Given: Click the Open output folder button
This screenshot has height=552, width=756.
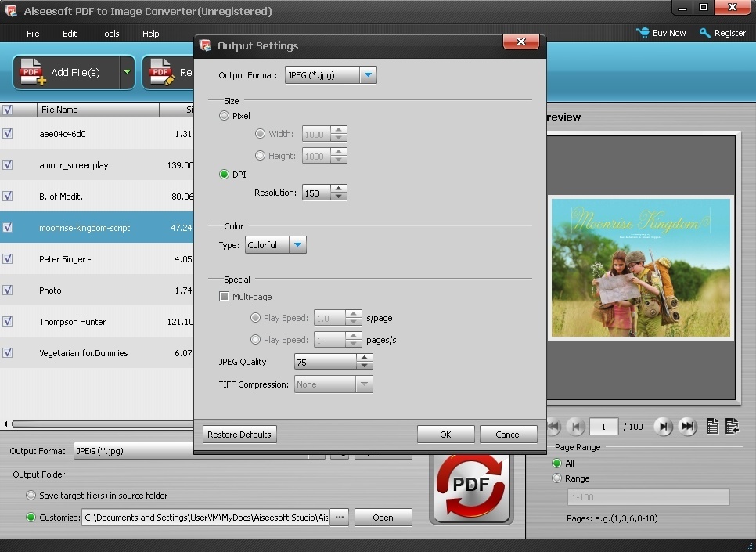Looking at the screenshot, I should pyautogui.click(x=383, y=518).
